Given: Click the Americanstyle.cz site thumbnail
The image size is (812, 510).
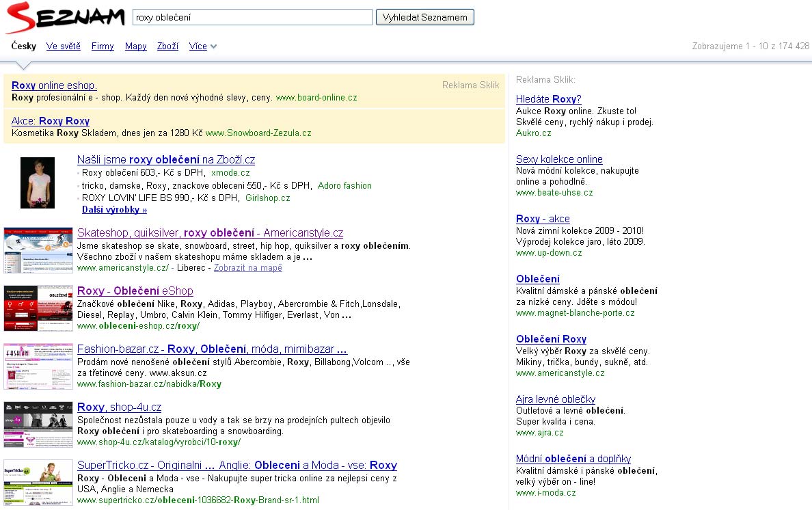Looking at the screenshot, I should coord(38,250).
